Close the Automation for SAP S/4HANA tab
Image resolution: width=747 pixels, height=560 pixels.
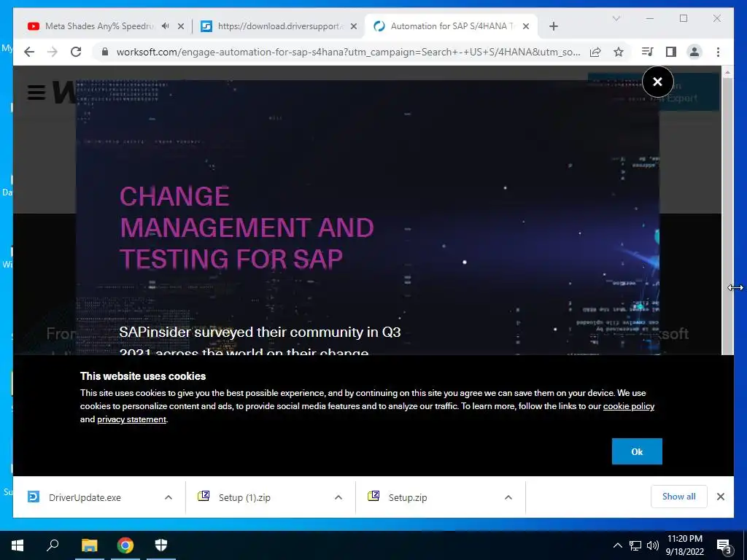click(526, 26)
